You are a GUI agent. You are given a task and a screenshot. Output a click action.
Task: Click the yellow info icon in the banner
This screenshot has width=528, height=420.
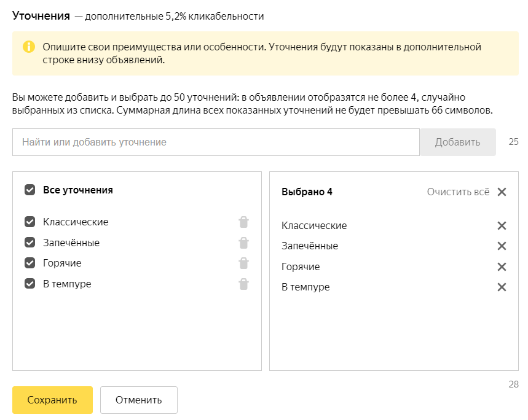[x=29, y=47]
